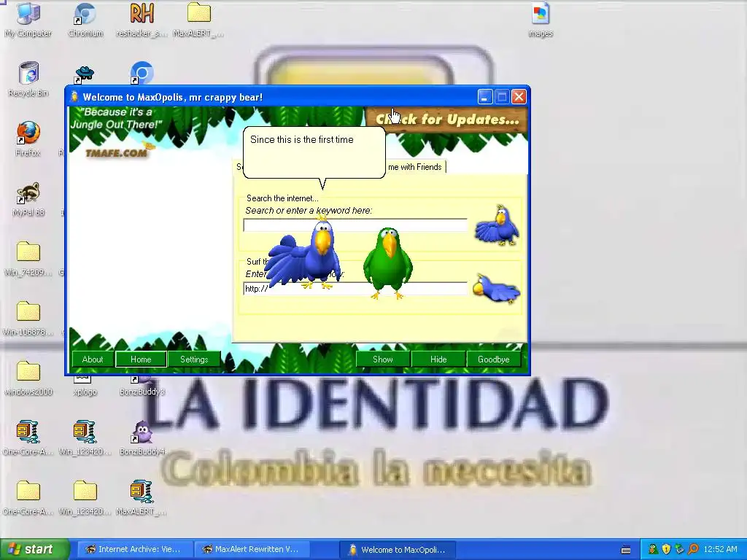Open MaxOpolis Settings
This screenshot has width=747, height=560.
coord(194,359)
